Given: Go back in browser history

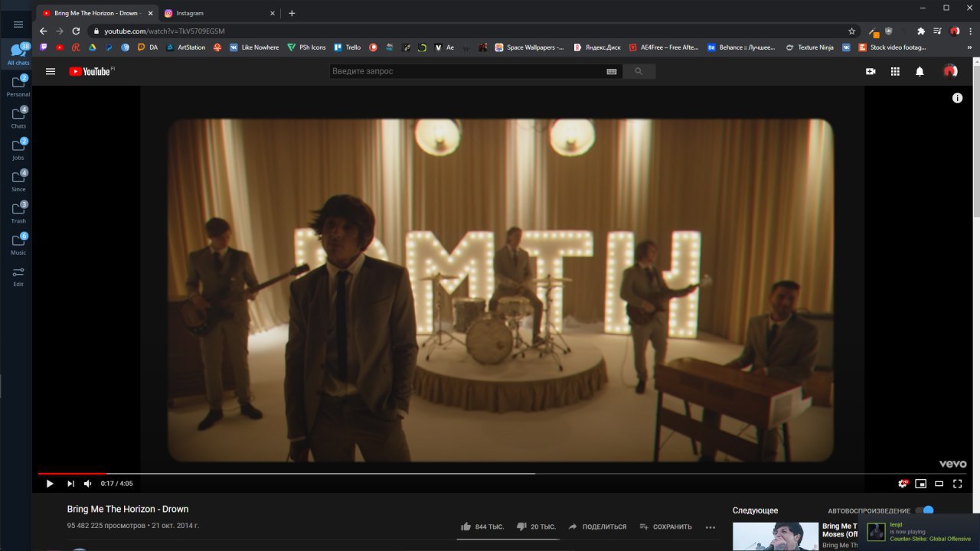Looking at the screenshot, I should [x=43, y=31].
